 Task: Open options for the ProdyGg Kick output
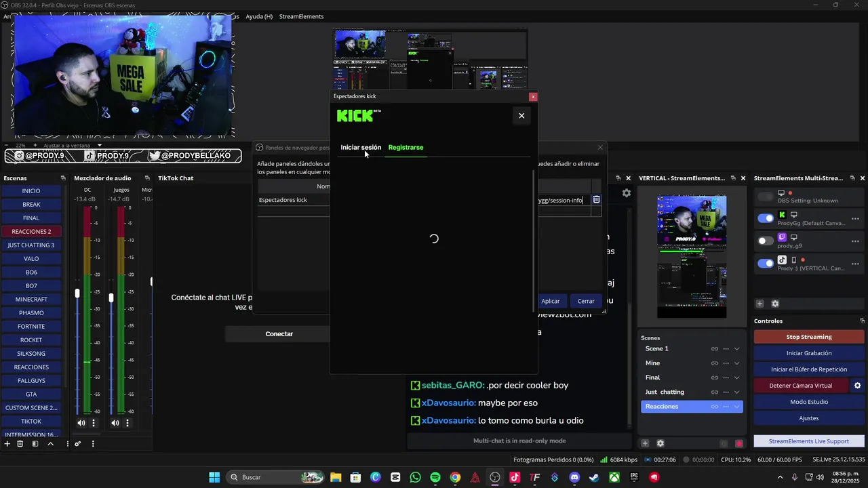[855, 218]
